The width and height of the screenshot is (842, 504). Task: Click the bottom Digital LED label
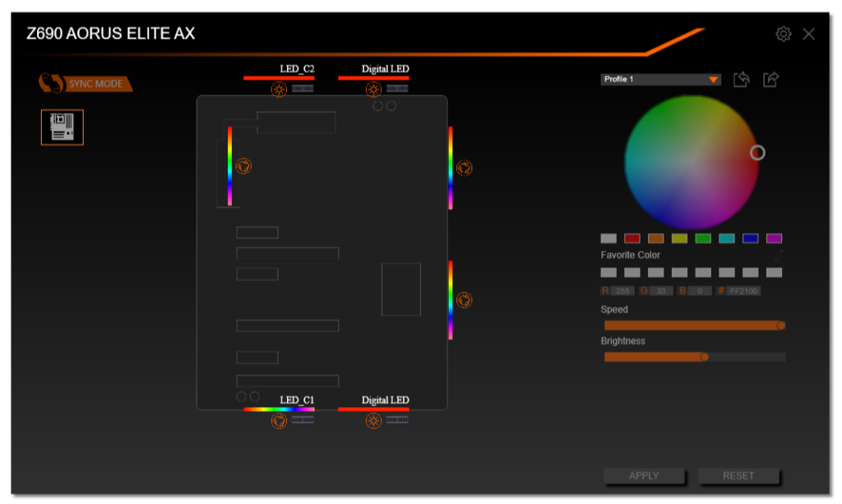pyautogui.click(x=385, y=400)
